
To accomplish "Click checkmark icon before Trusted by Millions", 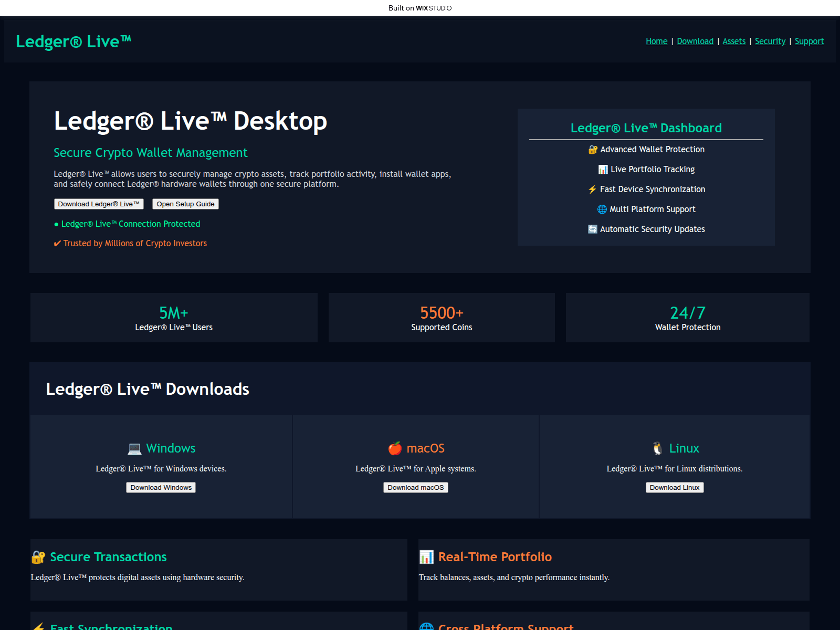I will [57, 244].
